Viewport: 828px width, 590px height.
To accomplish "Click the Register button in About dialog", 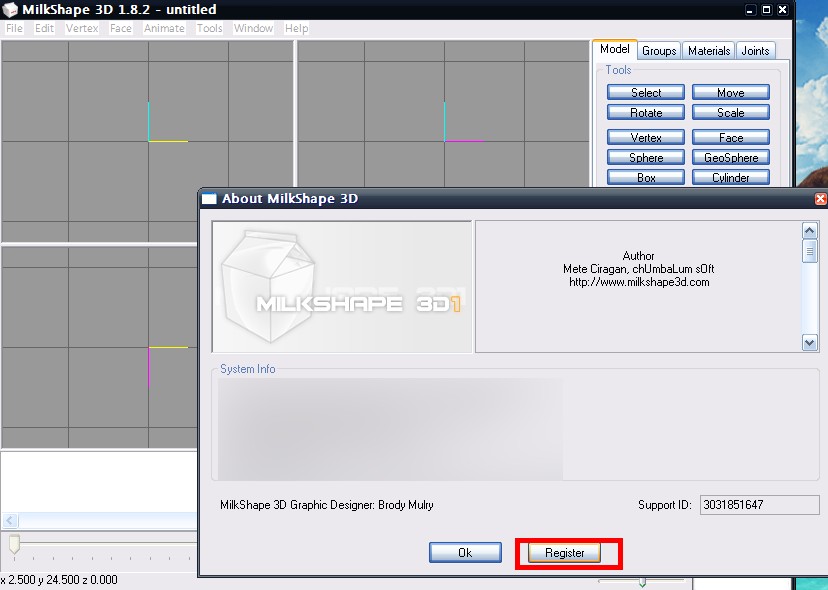I will 565,553.
